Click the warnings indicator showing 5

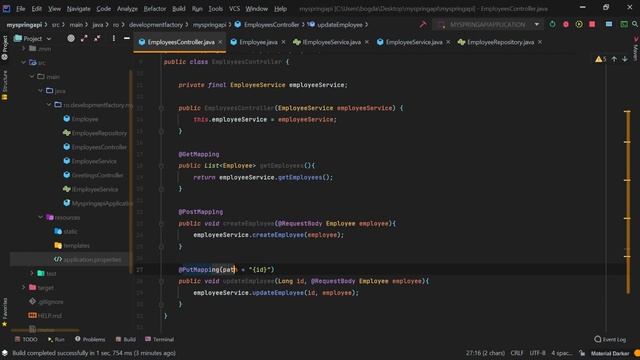pyautogui.click(x=601, y=59)
